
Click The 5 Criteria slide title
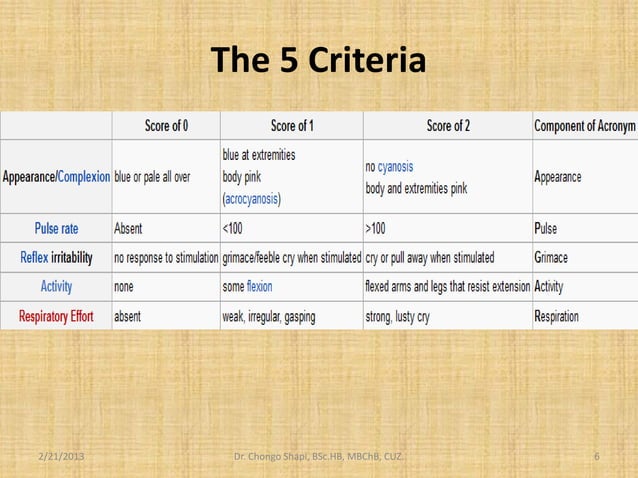click(x=318, y=60)
